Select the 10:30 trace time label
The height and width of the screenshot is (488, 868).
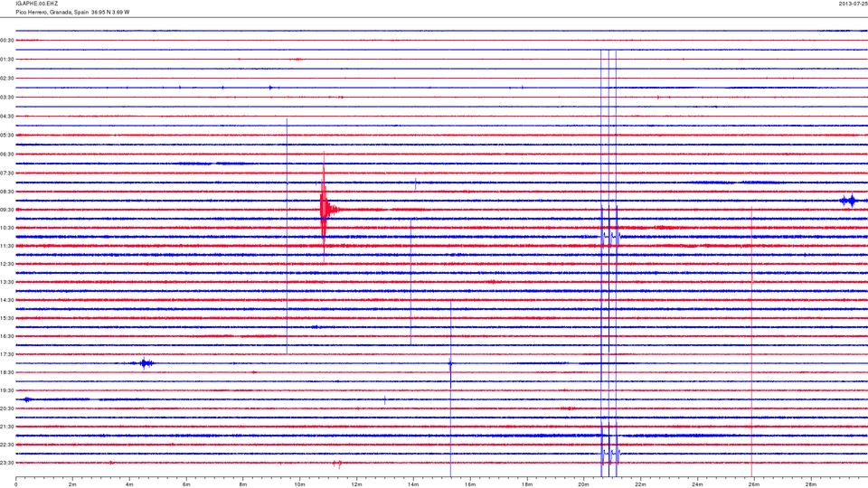(x=7, y=228)
